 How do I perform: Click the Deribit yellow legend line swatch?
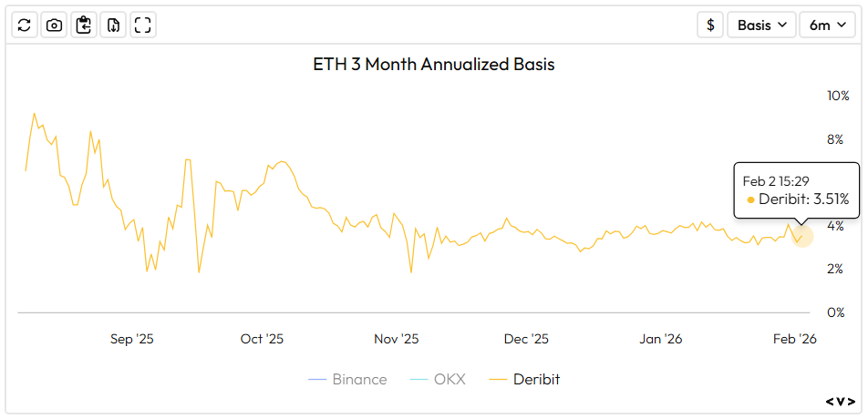coord(498,379)
